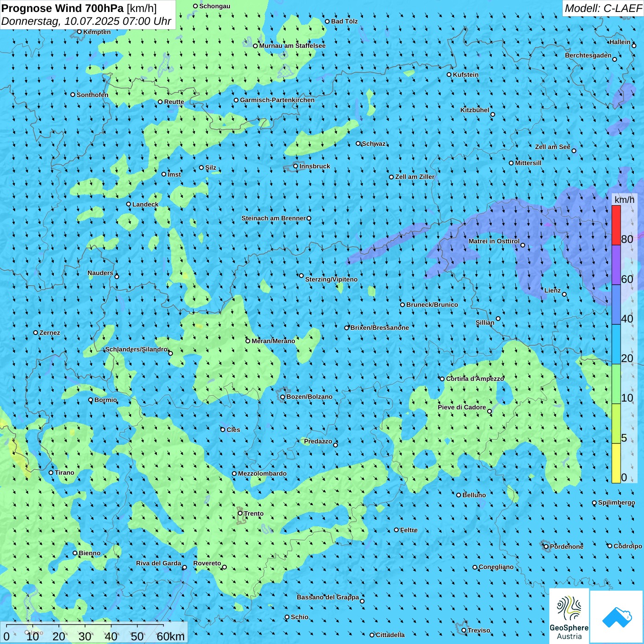Click the yellow 0–5 km/h legend band
Image resolution: width=644 pixels, height=644 pixels.
point(616,463)
